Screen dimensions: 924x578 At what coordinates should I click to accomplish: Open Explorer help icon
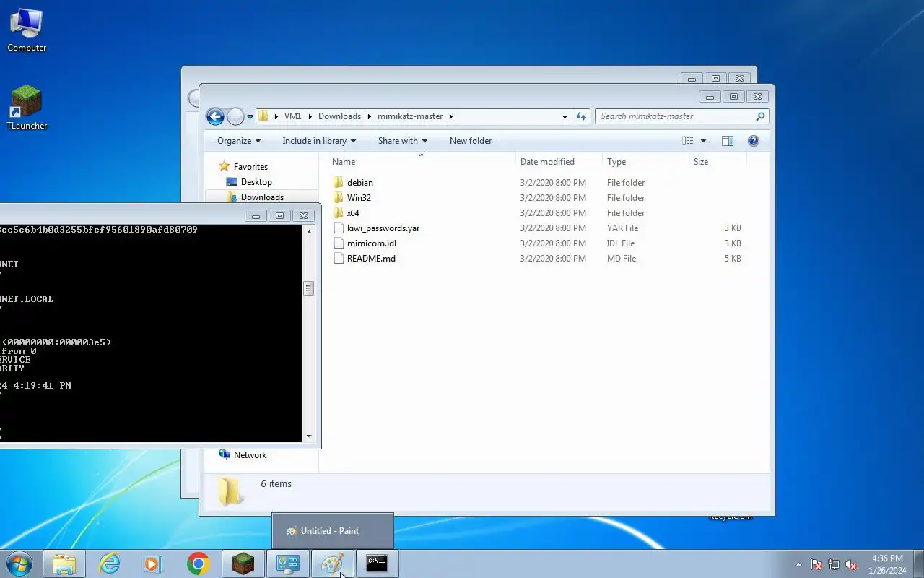(x=754, y=141)
